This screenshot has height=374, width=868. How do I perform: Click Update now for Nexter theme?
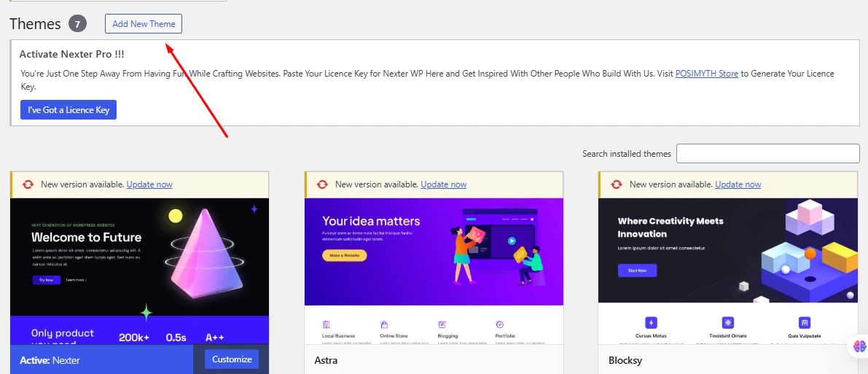(x=149, y=184)
